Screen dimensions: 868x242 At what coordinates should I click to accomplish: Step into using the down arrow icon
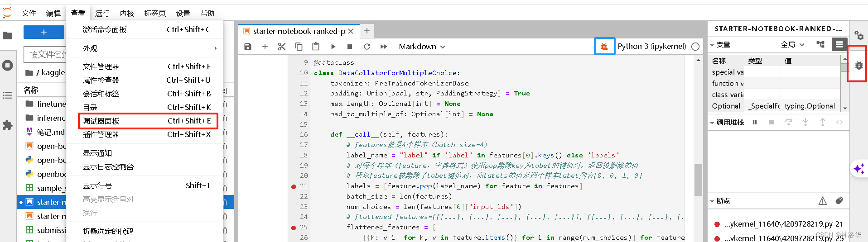pyautogui.click(x=805, y=122)
